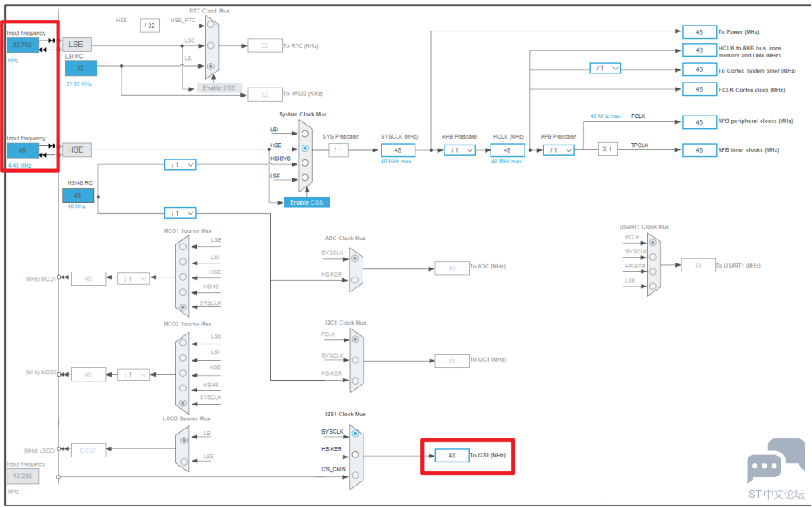The image size is (812, 507).
Task: Select HSIKER in ADC Clock Mux
Action: (x=354, y=280)
